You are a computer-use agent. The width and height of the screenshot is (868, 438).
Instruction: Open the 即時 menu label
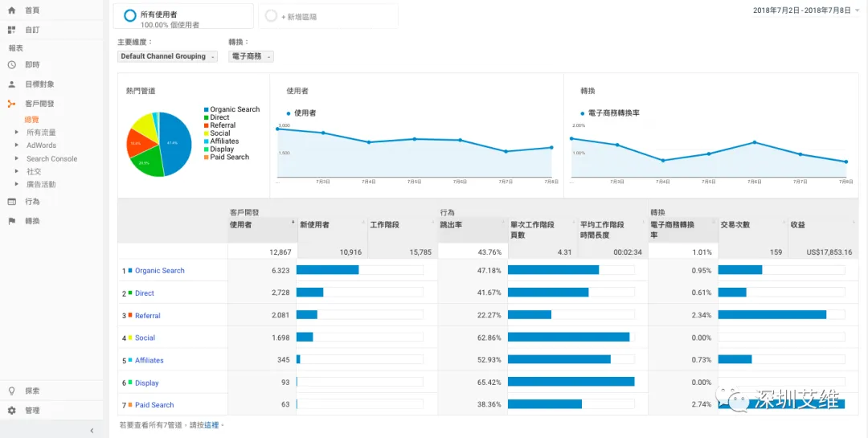(32, 65)
